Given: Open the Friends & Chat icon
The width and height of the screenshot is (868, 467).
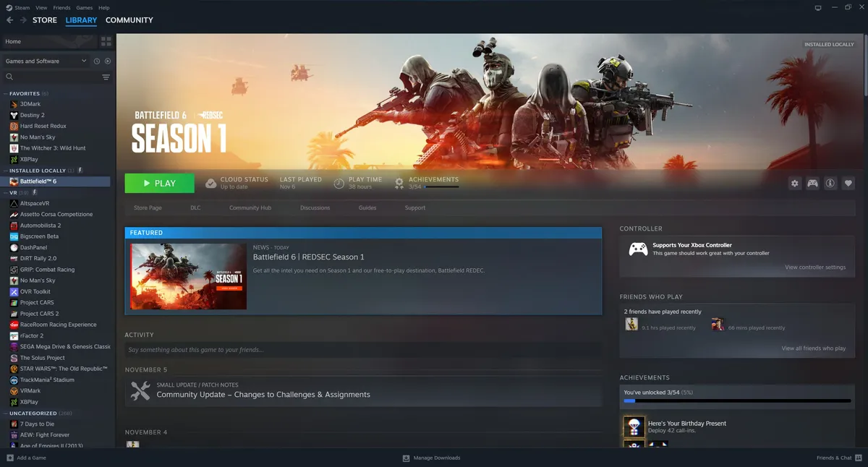Looking at the screenshot, I should click(x=859, y=458).
